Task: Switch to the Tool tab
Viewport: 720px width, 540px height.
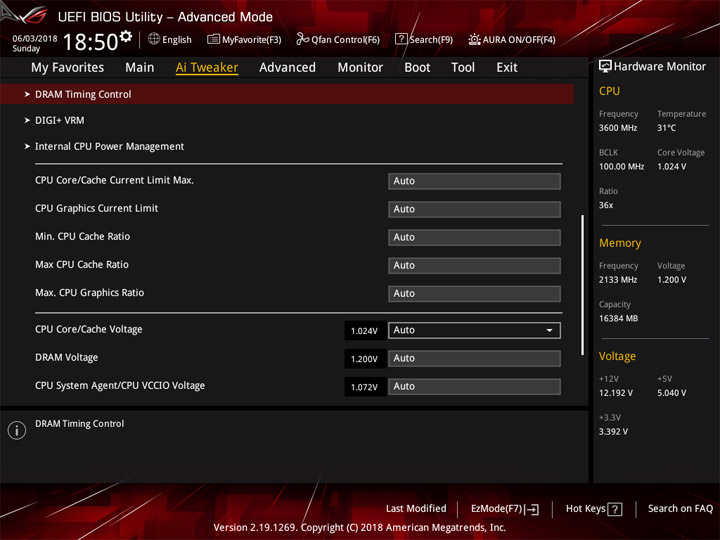Action: [x=463, y=68]
